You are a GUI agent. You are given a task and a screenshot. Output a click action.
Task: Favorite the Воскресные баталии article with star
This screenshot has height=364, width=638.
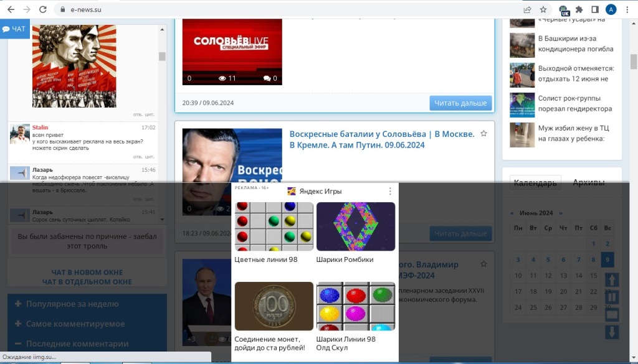click(483, 133)
